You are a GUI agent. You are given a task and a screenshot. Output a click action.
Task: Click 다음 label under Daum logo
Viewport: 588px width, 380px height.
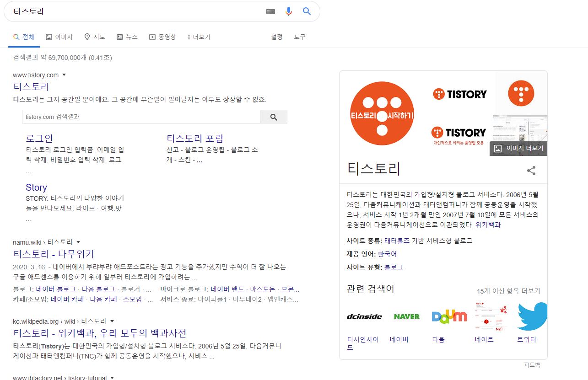(x=438, y=339)
